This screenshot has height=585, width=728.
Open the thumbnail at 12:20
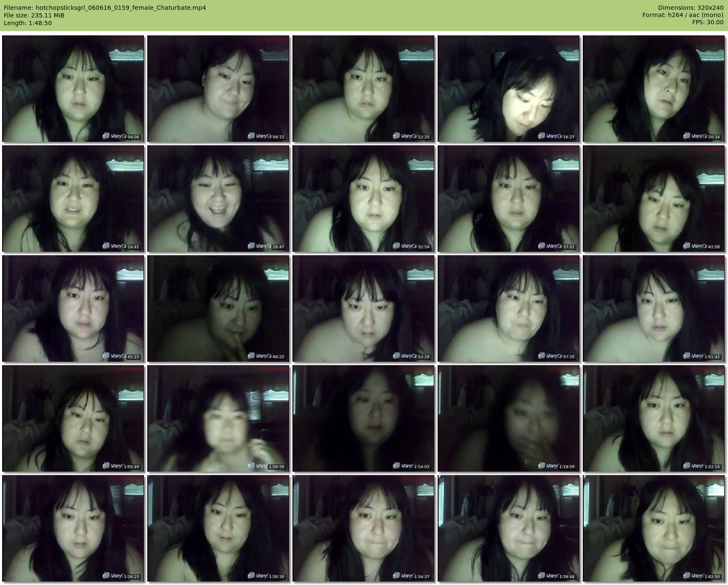[364, 89]
